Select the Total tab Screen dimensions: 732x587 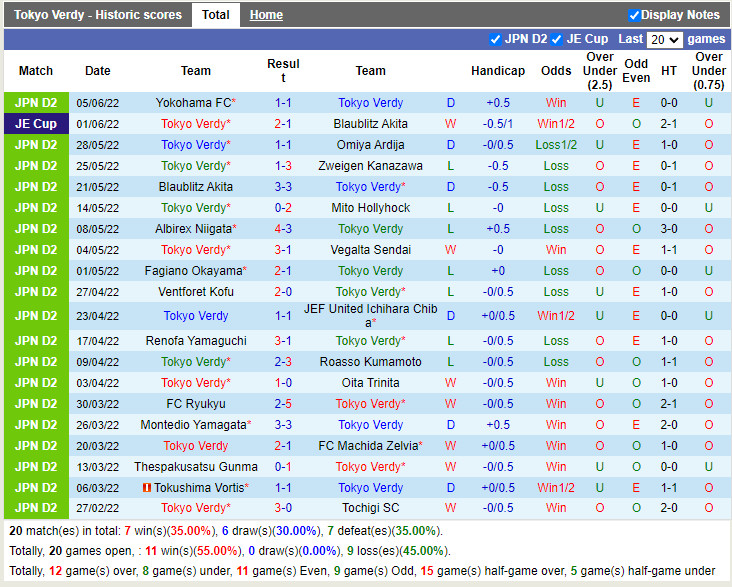[215, 15]
